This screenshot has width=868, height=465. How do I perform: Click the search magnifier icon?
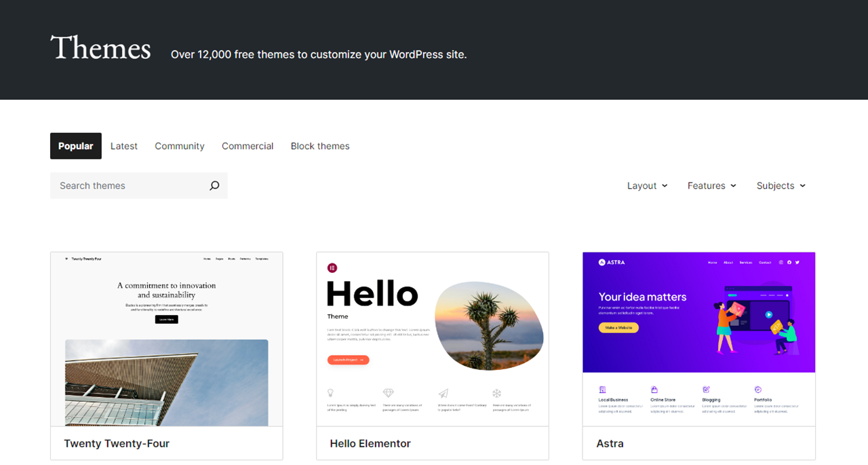[x=214, y=185]
